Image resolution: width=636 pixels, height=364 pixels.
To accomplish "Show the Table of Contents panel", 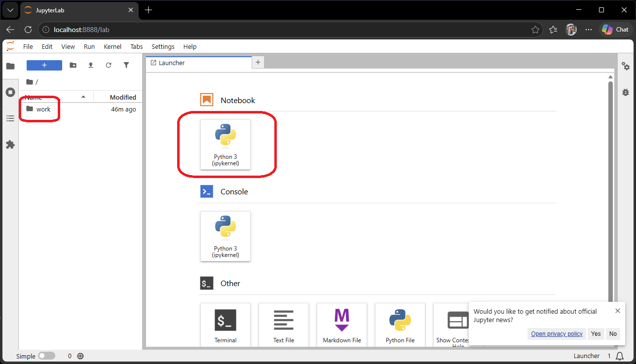I will [x=10, y=118].
